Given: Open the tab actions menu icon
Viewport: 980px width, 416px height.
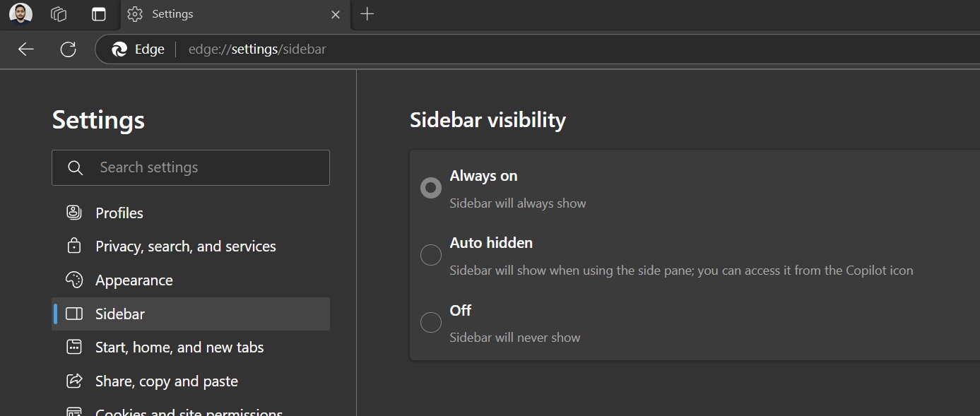Looking at the screenshot, I should 99,14.
